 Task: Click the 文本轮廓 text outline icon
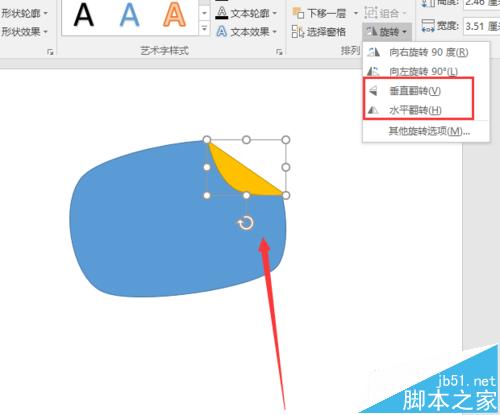(x=221, y=13)
